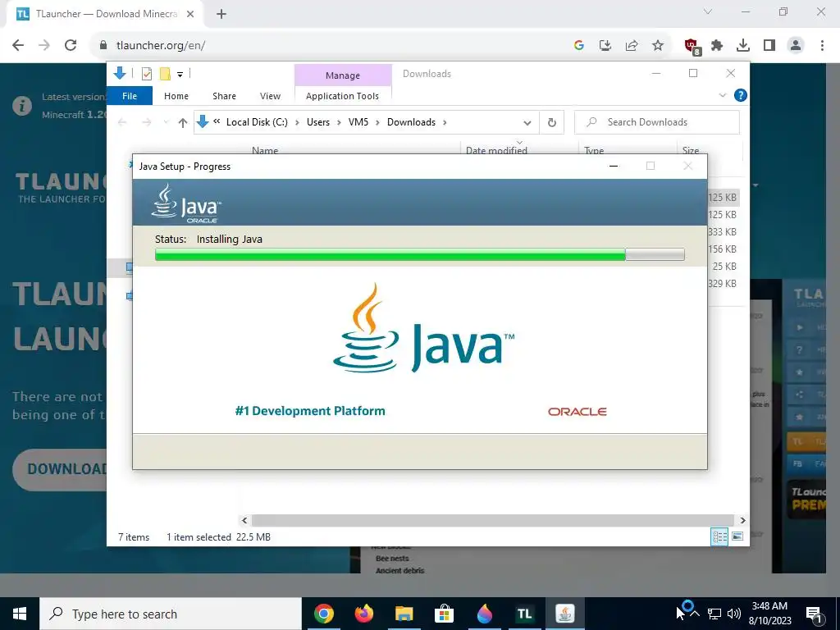Open the View ribbon tab
Viewport: 840px width, 630px height.
click(x=270, y=96)
